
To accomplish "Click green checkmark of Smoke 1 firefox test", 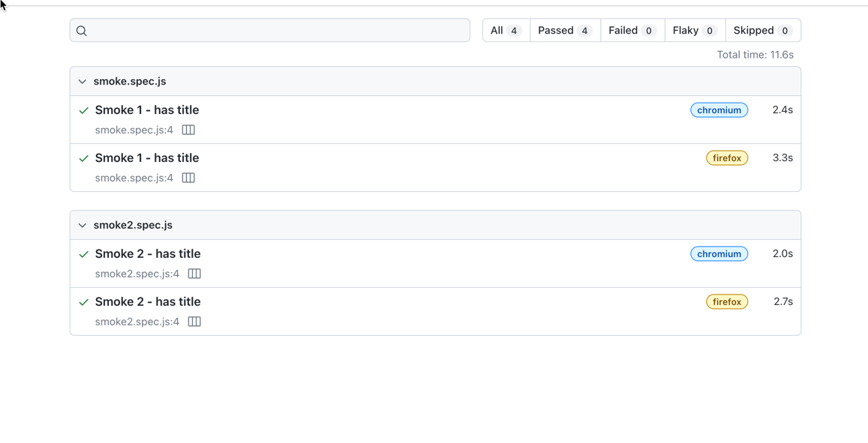I will [84, 159].
